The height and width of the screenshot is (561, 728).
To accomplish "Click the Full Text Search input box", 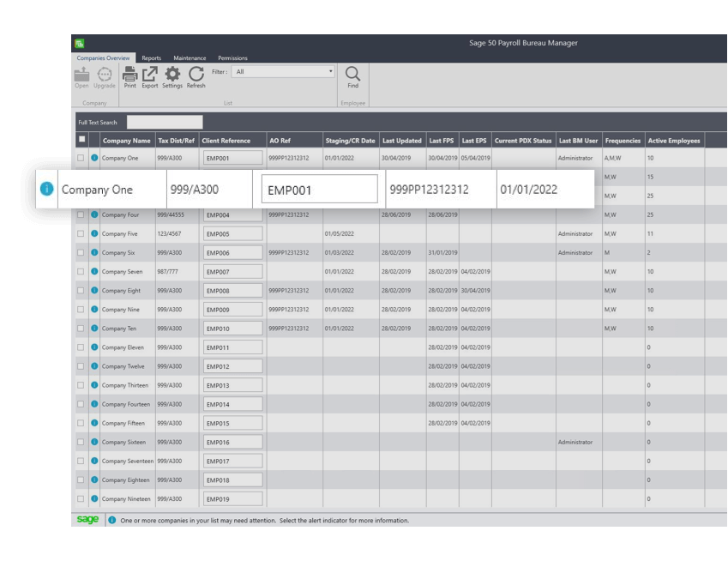I will 165,123.
